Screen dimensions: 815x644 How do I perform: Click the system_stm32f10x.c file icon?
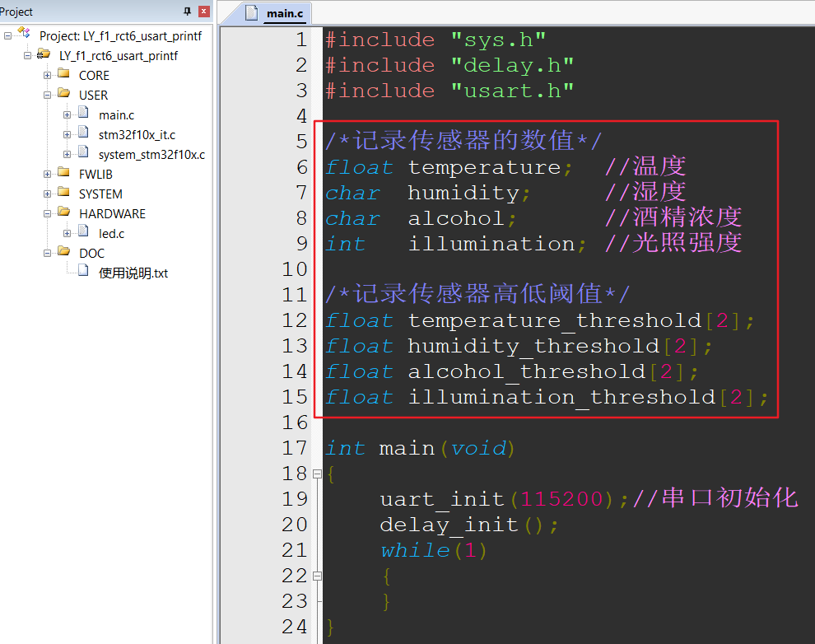click(x=83, y=154)
